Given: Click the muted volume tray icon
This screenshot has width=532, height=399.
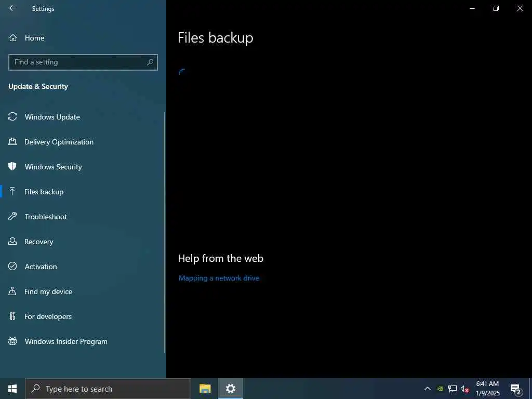Looking at the screenshot, I should click(x=464, y=389).
